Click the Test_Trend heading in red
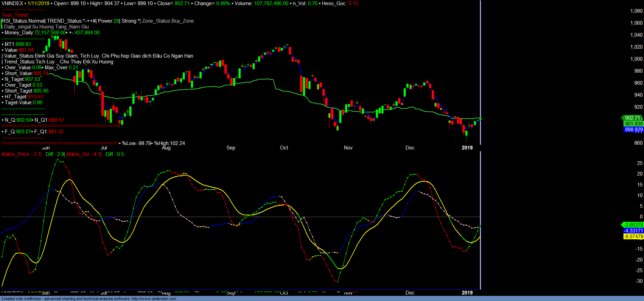644x301 pixels. coord(15,15)
